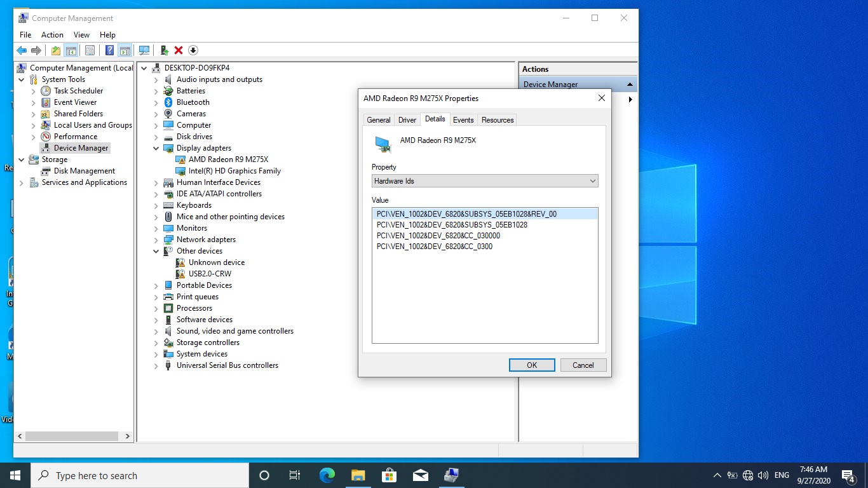
Task: Switch to the Events tab
Action: point(463,120)
